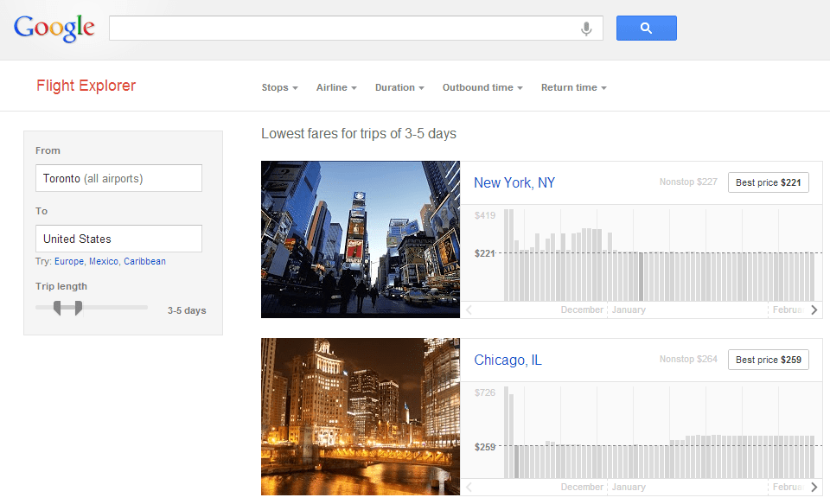Open the Airline filter dropdown
This screenshot has width=830, height=504.
335,86
